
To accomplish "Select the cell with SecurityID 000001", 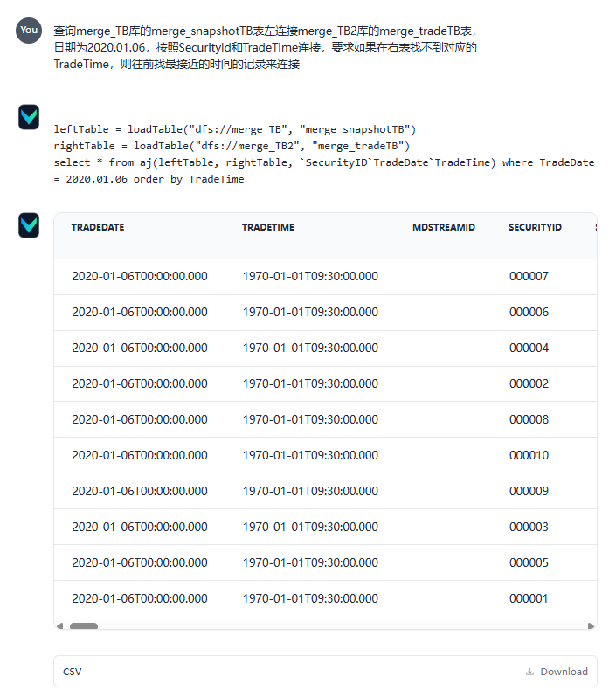I will 529,598.
